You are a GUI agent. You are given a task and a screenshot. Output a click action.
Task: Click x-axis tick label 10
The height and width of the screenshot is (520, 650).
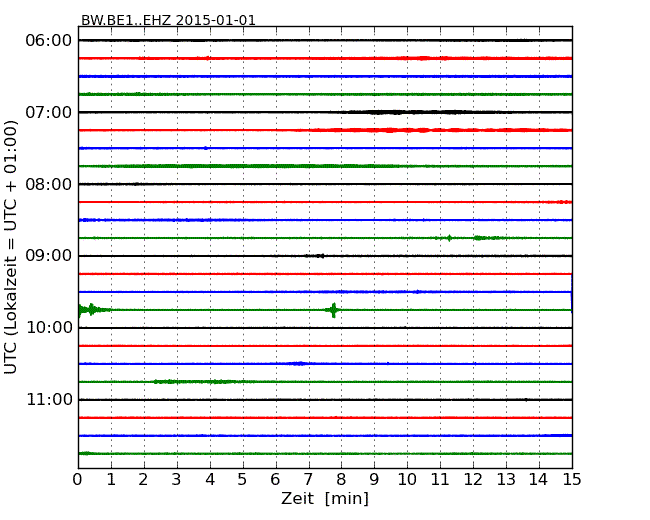coord(407,480)
